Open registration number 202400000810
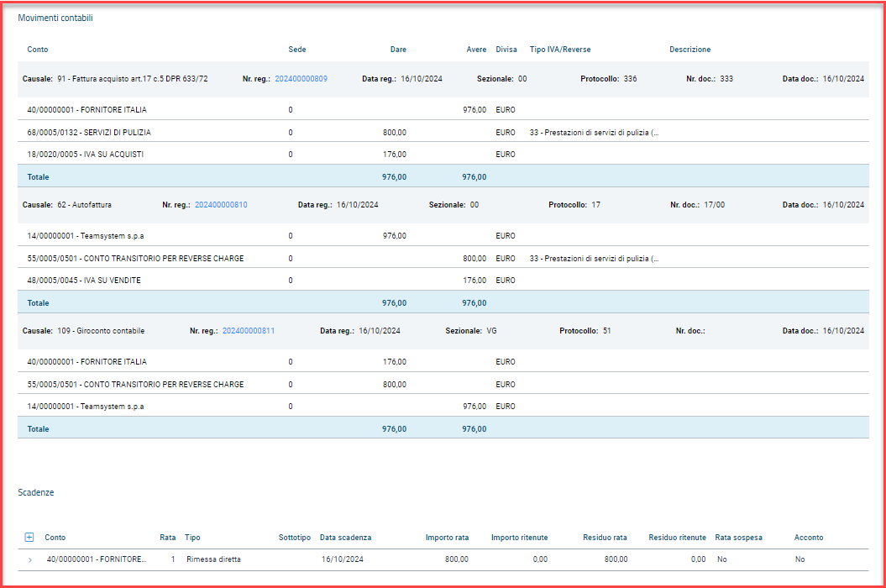The width and height of the screenshot is (886, 588). pos(221,205)
